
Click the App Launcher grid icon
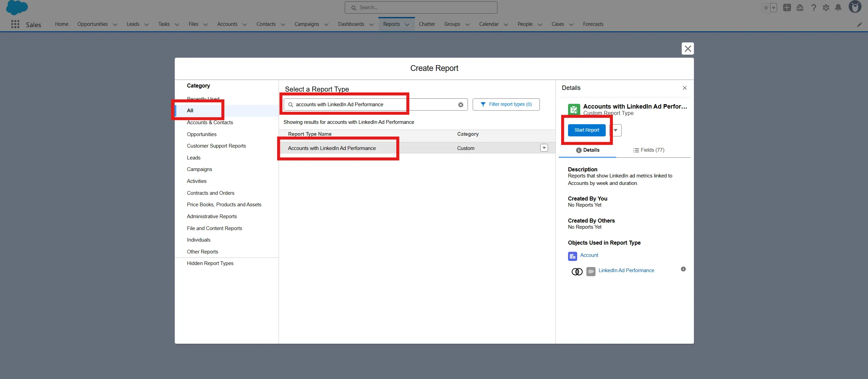15,24
